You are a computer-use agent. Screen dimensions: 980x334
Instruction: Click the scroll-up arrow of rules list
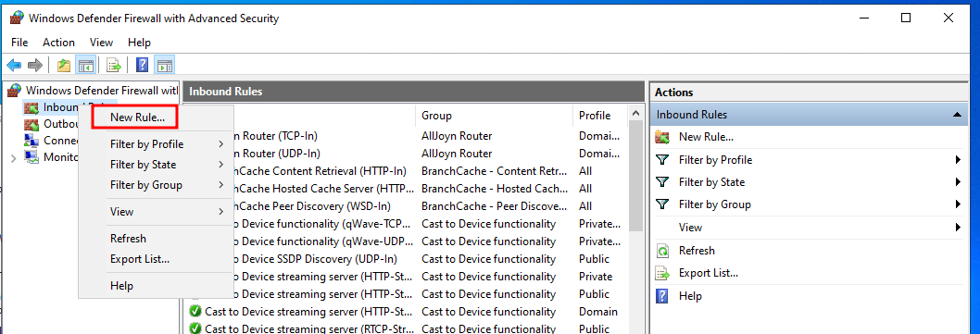click(x=636, y=114)
